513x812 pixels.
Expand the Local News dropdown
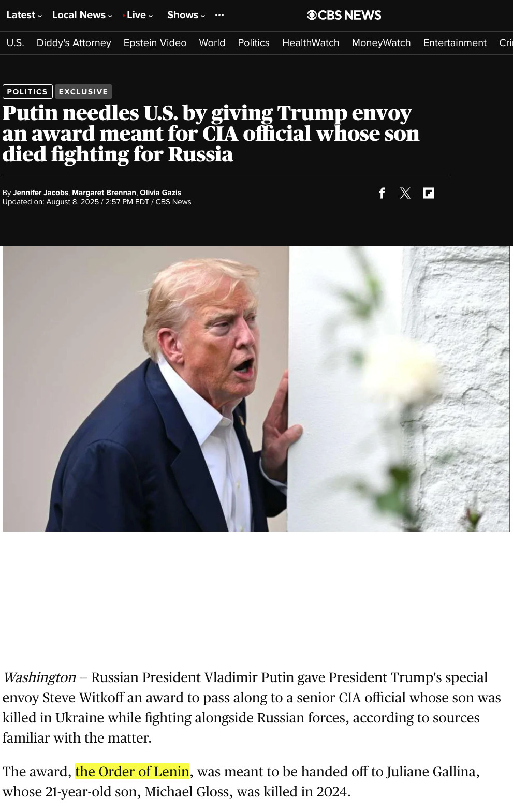82,15
